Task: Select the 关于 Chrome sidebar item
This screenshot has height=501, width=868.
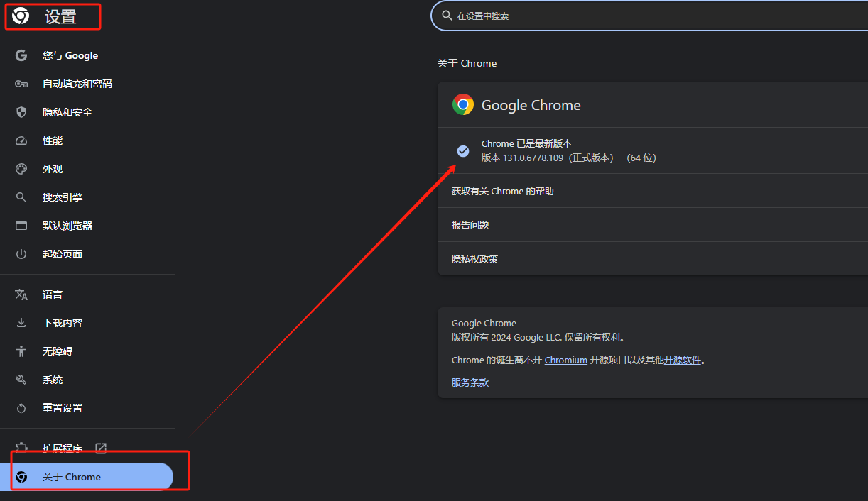Action: (87, 477)
